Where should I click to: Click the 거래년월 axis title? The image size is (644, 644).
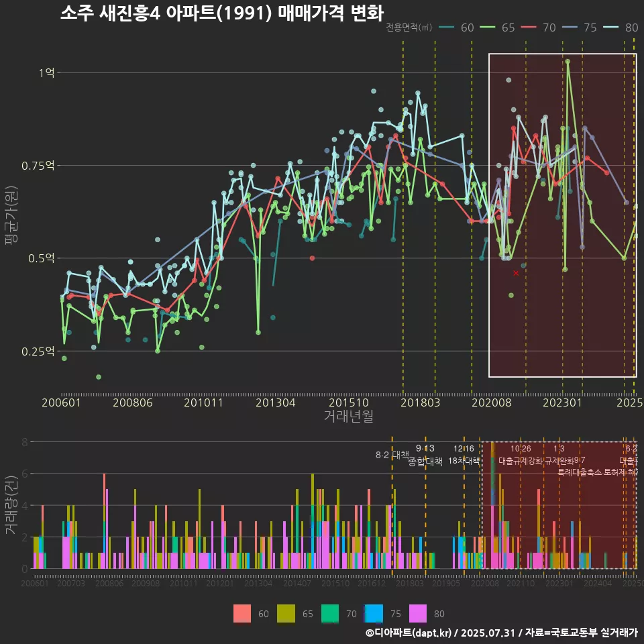tap(349, 417)
